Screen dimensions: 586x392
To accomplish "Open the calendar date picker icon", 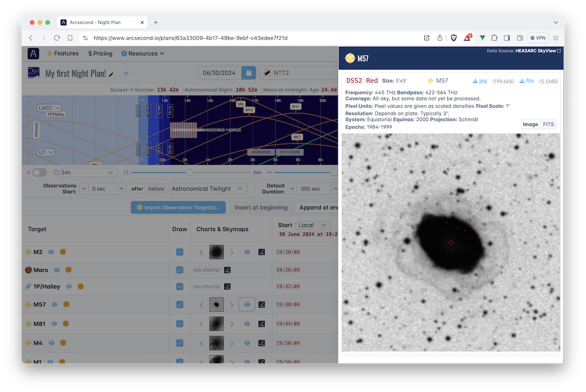I will pyautogui.click(x=248, y=73).
